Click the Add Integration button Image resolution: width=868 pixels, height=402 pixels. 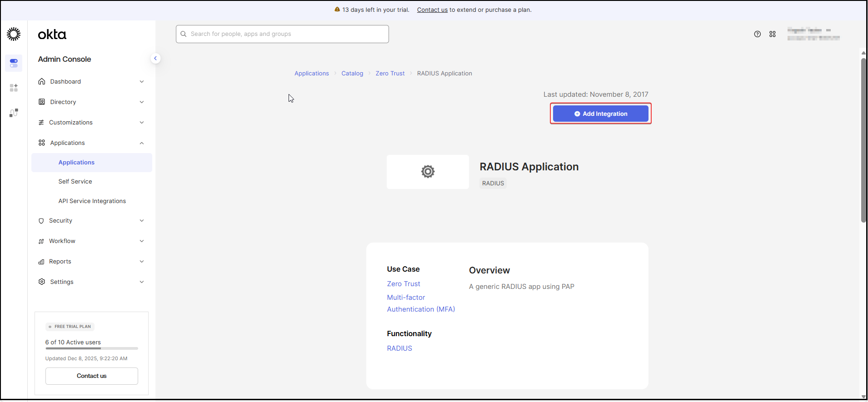pyautogui.click(x=600, y=114)
